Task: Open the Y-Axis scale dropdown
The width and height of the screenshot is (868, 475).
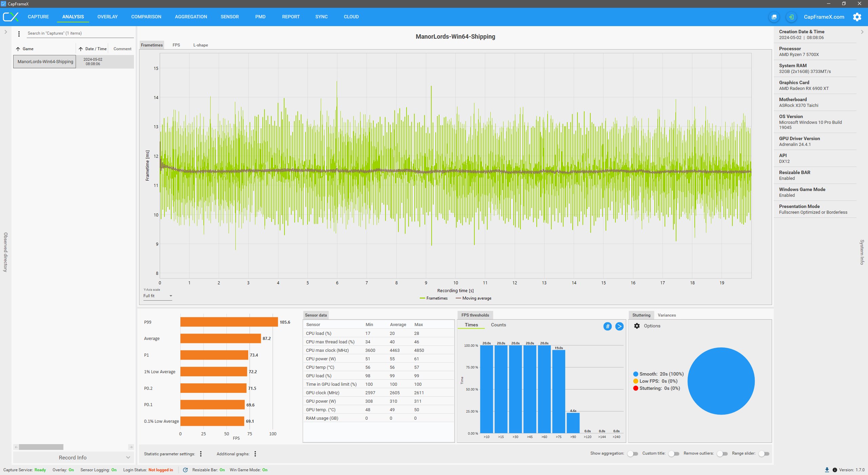Action: 158,296
